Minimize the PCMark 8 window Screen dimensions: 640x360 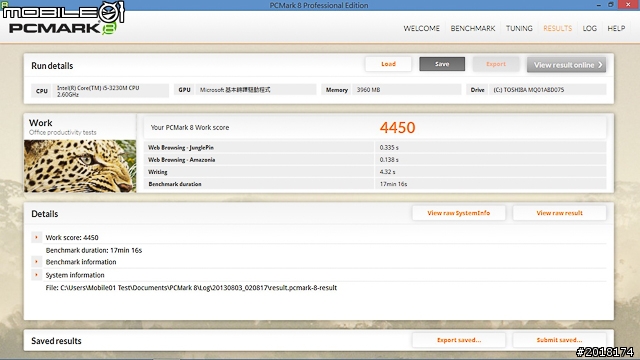pyautogui.click(x=598, y=5)
